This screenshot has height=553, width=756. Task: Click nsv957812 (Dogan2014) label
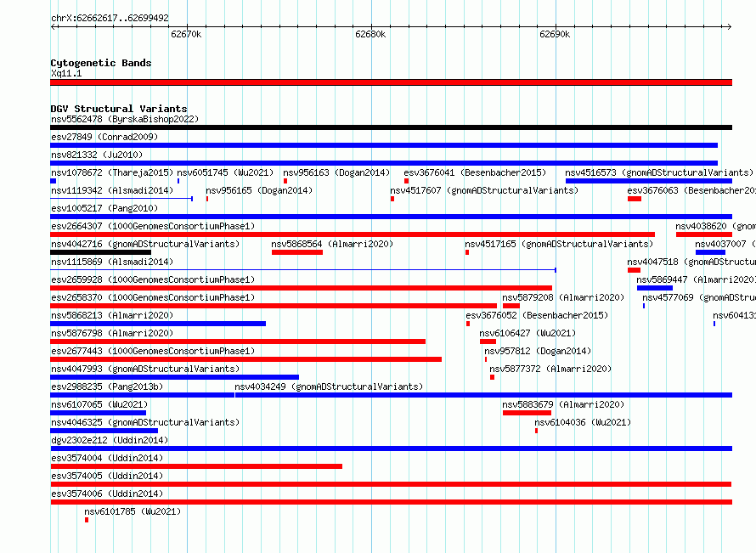(538, 351)
